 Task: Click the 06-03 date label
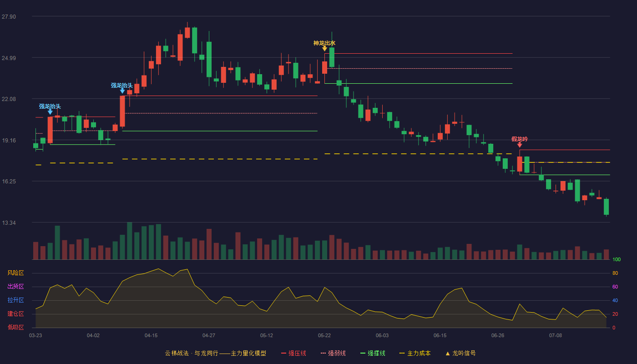[382, 335]
